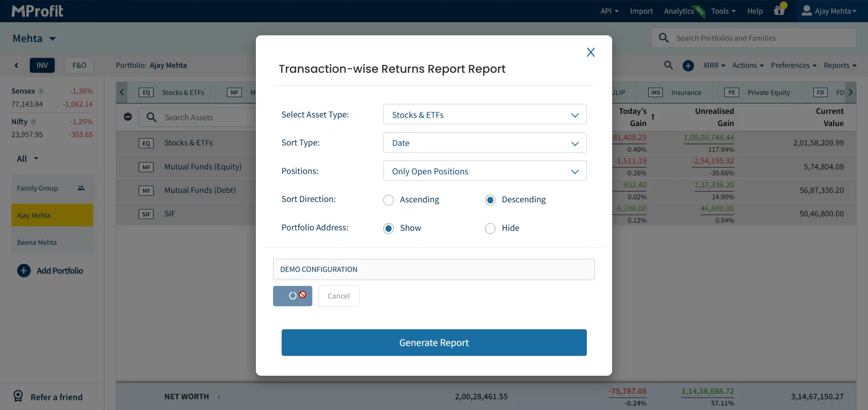The height and width of the screenshot is (410, 868).
Task: Open the Sort Type dropdown
Action: point(485,143)
